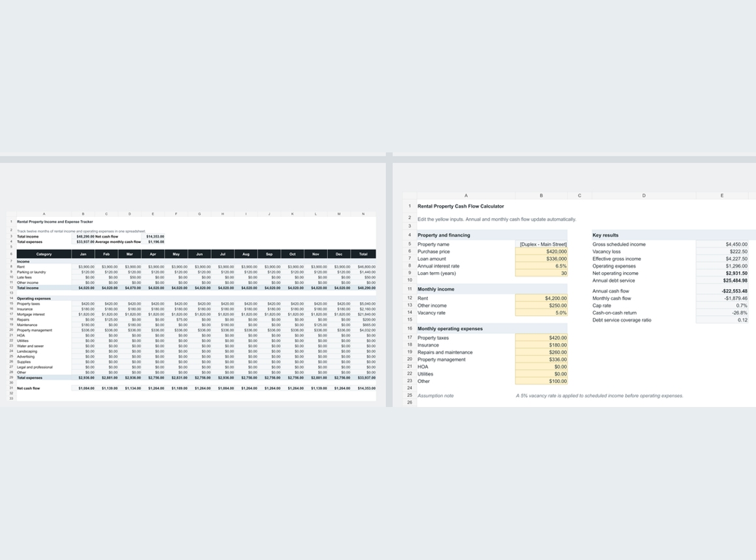This screenshot has height=560, width=756.
Task: Click column B header in the Cash Flow Calculator
Action: click(x=541, y=195)
